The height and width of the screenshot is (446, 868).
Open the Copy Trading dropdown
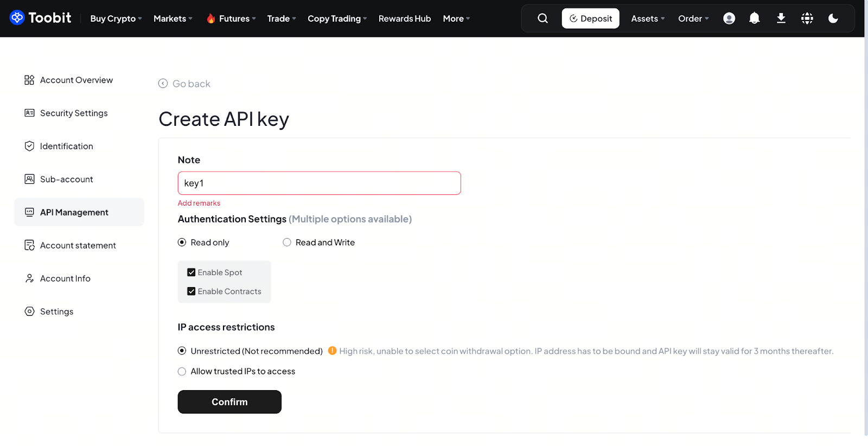337,18
